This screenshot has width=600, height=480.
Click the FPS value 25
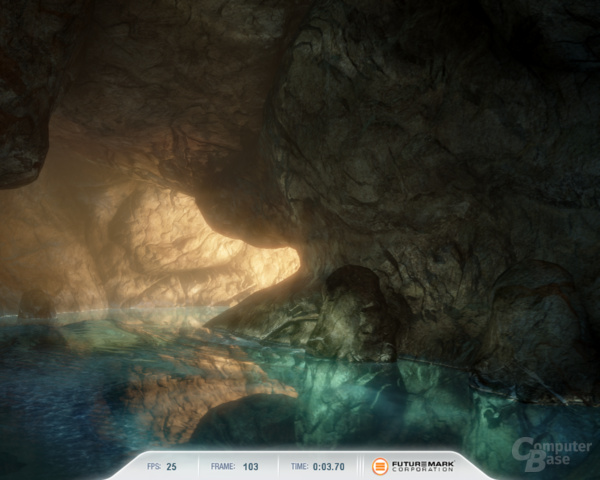pos(171,467)
